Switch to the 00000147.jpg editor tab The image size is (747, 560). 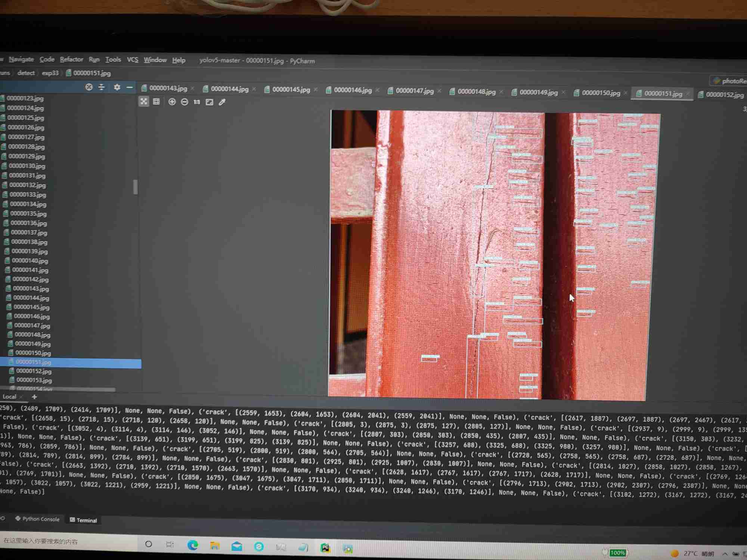pos(414,91)
